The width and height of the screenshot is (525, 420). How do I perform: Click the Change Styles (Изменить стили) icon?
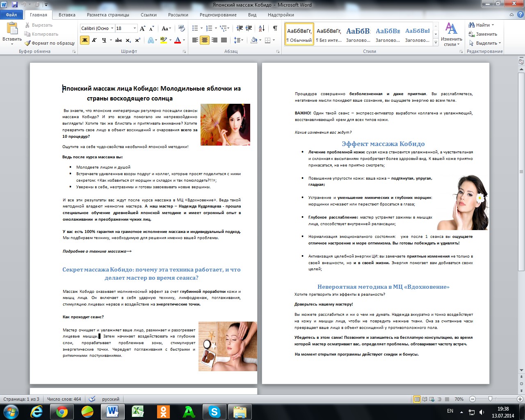(452, 34)
